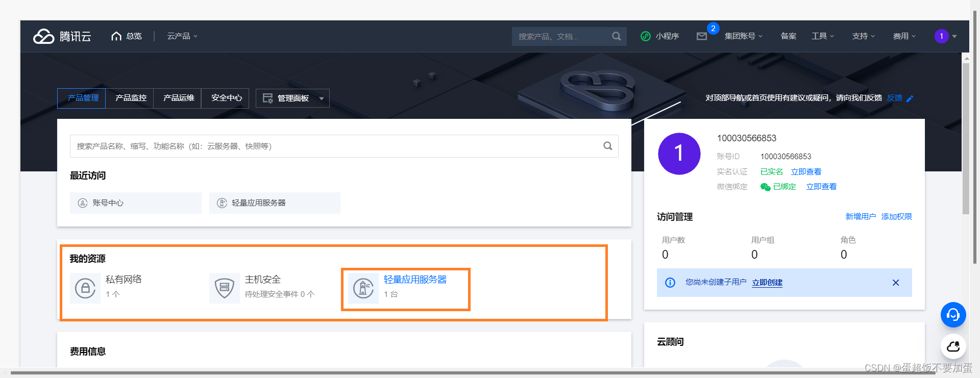
Task: Open the recent 轻量应用服务器 entry
Action: pos(275,203)
